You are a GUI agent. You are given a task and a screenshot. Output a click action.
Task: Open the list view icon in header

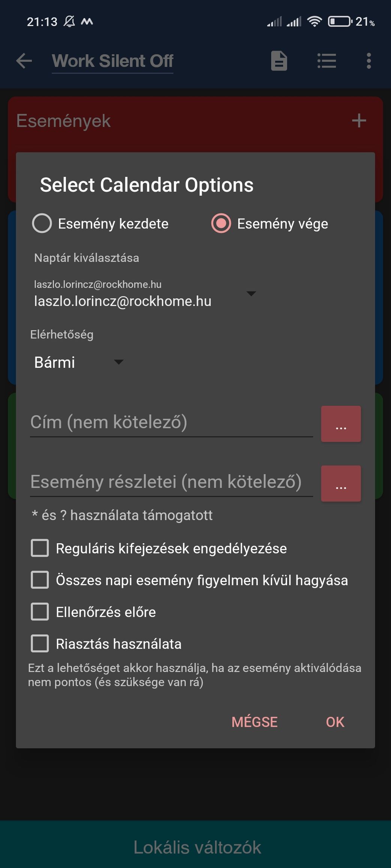[326, 61]
